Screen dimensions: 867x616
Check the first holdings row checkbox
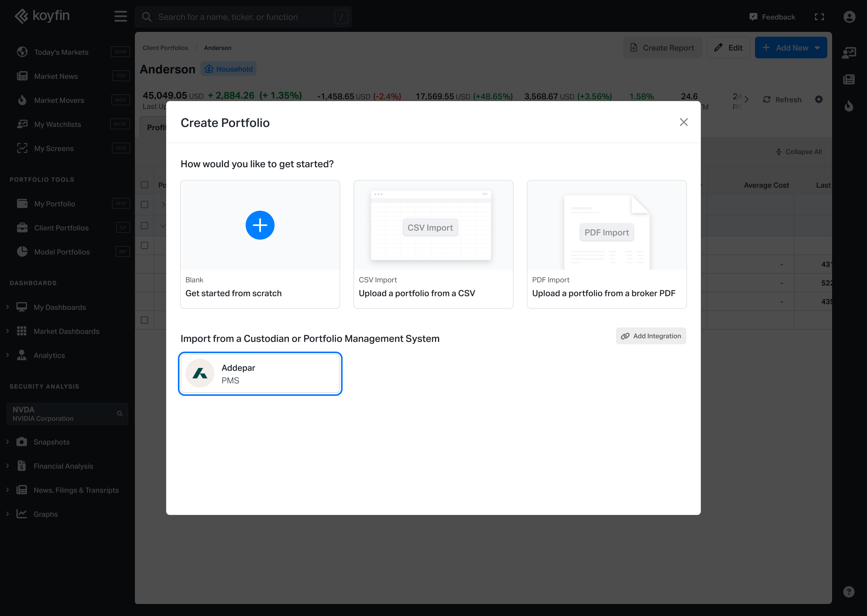click(144, 205)
